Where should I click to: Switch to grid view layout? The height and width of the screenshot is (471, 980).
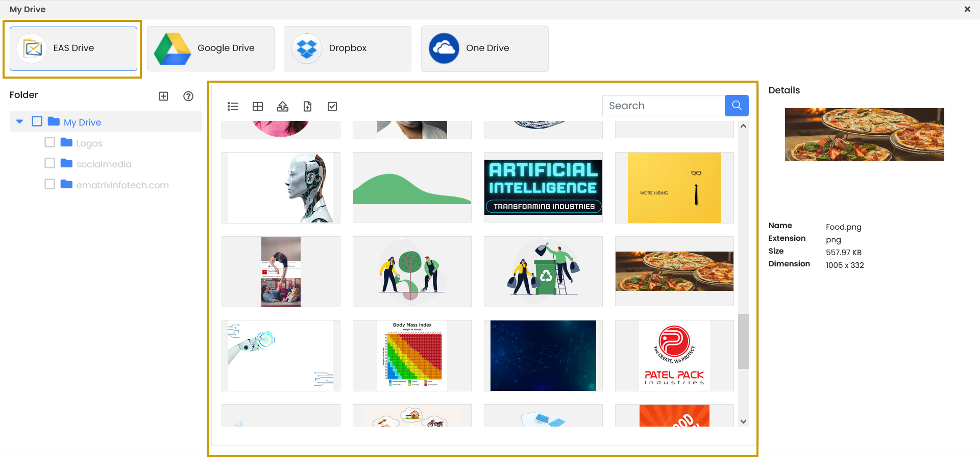pyautogui.click(x=258, y=106)
